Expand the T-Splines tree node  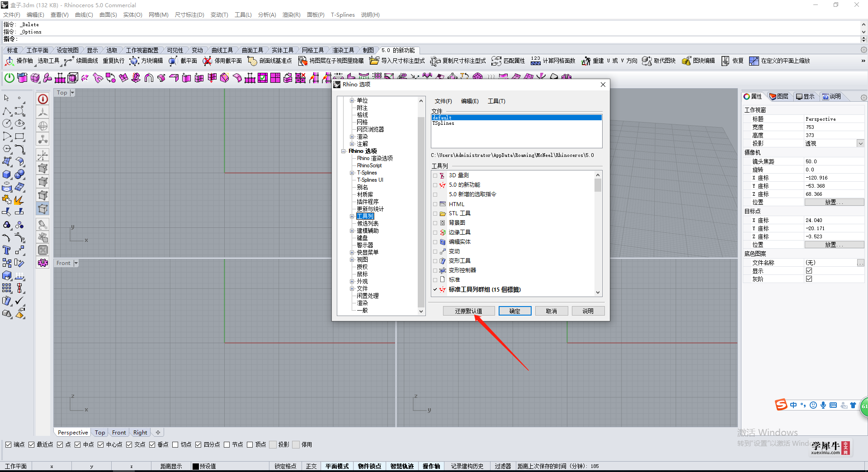[x=352, y=173]
